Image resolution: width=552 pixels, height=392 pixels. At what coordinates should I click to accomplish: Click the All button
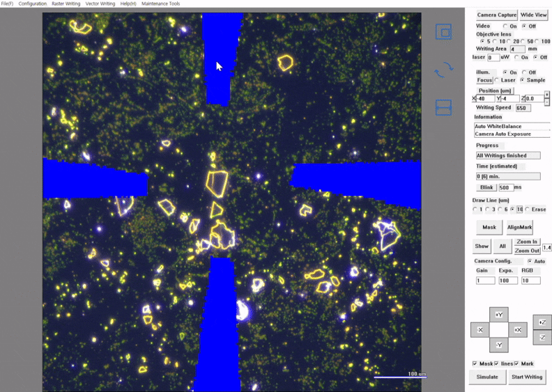coord(503,246)
